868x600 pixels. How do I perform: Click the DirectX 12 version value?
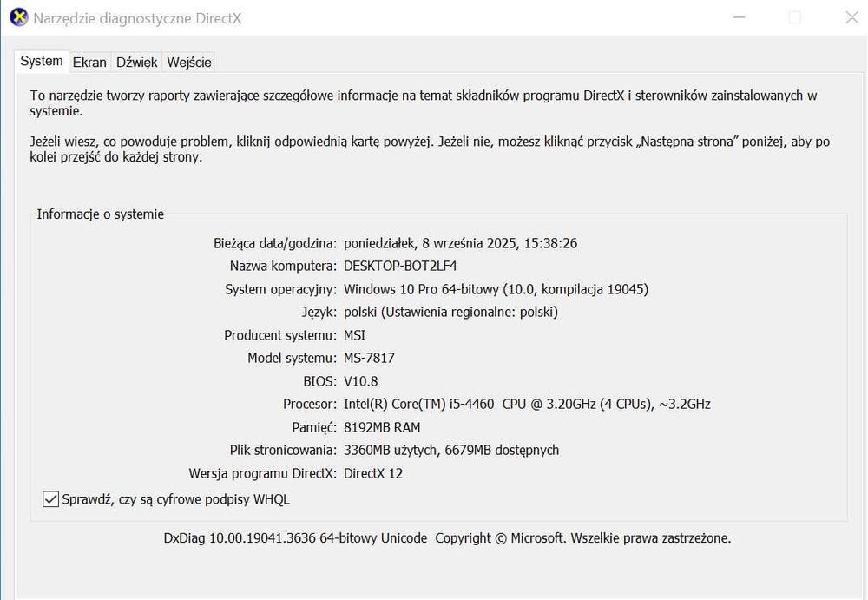point(373,473)
